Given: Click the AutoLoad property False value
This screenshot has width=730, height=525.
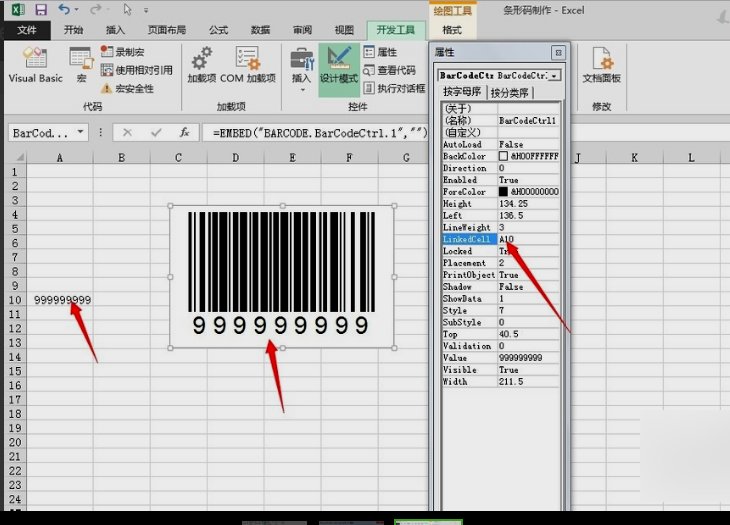Looking at the screenshot, I should (528, 144).
